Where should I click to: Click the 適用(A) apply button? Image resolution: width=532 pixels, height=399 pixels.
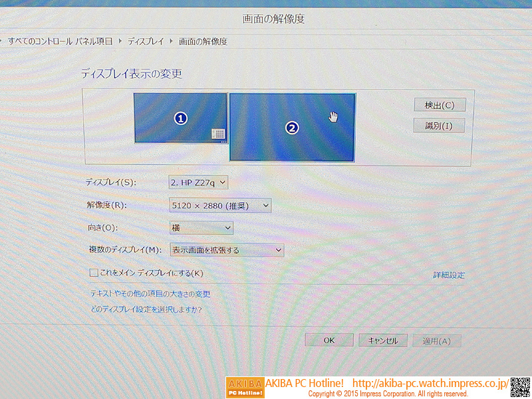coord(437,341)
